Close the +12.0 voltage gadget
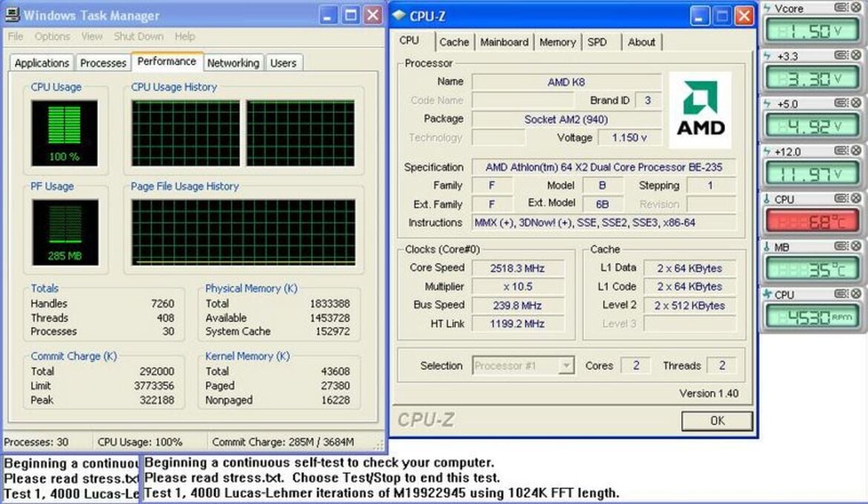The image size is (868, 504). click(855, 150)
